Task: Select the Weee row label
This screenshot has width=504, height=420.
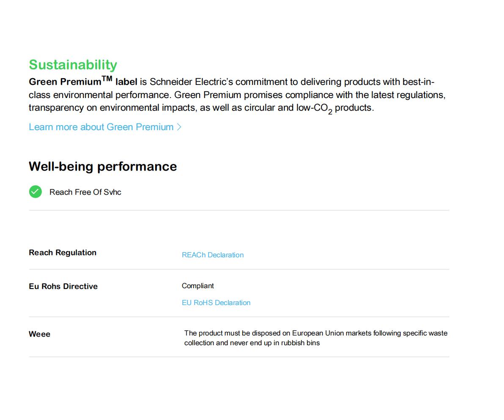Action: [39, 334]
